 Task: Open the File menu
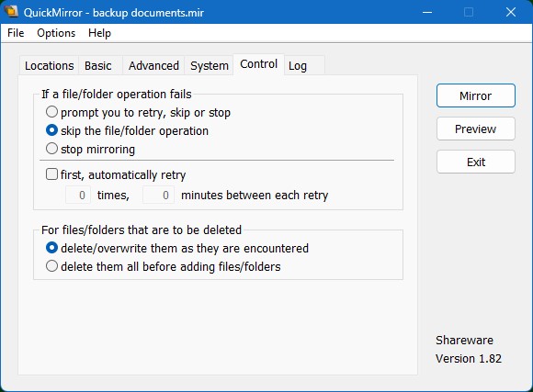pyautogui.click(x=16, y=33)
